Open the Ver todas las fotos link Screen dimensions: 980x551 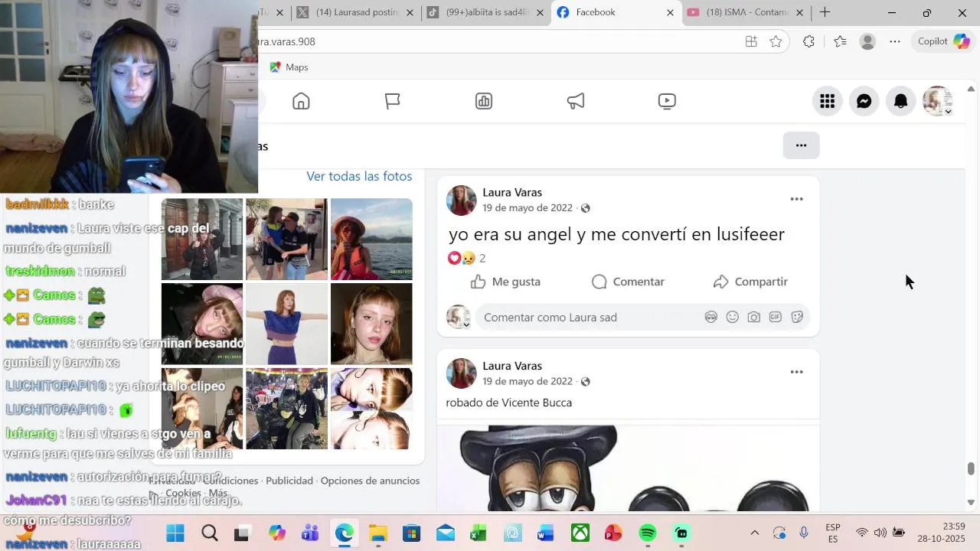tap(359, 176)
